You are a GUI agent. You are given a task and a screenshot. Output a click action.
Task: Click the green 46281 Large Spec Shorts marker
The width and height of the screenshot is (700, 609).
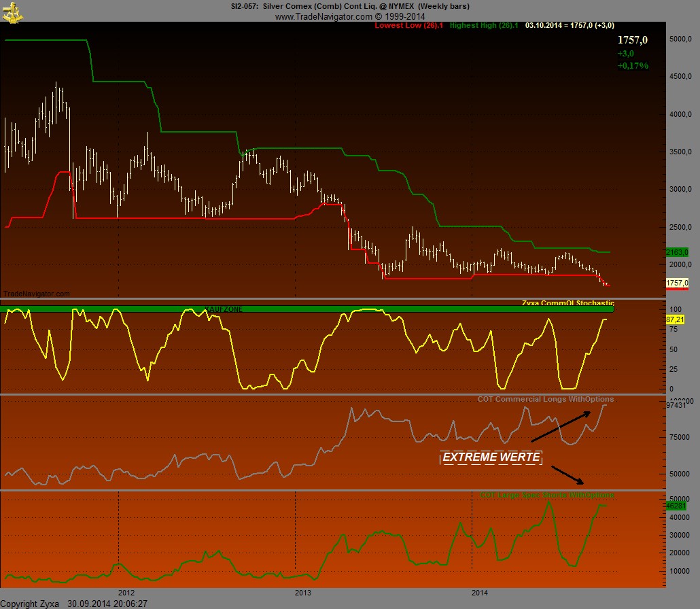676,506
